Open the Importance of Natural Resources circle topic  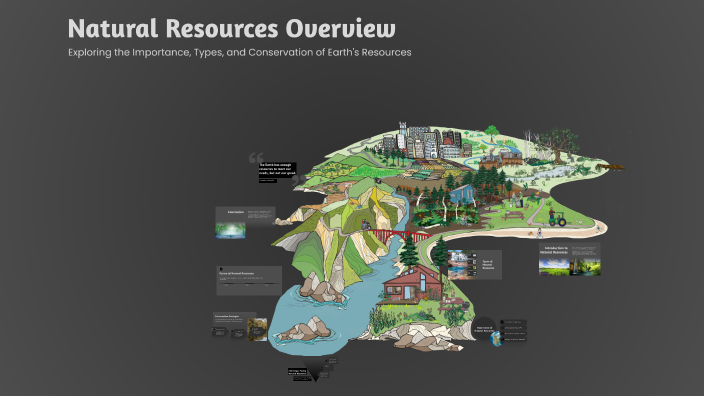click(x=484, y=329)
